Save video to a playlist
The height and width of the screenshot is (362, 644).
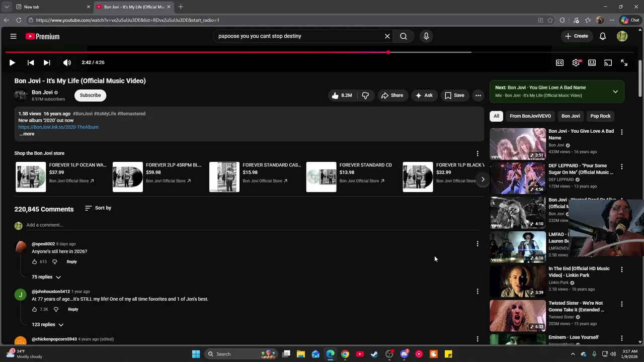coord(454,96)
